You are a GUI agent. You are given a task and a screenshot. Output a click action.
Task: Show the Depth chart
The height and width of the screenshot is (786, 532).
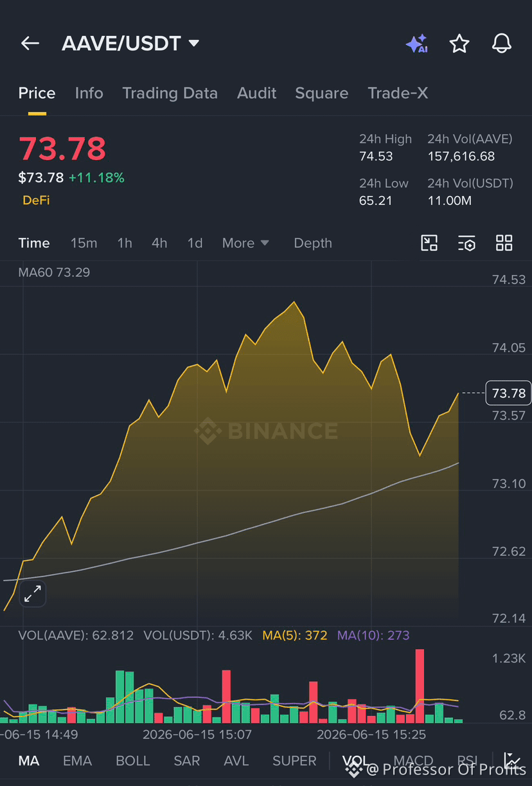point(313,243)
